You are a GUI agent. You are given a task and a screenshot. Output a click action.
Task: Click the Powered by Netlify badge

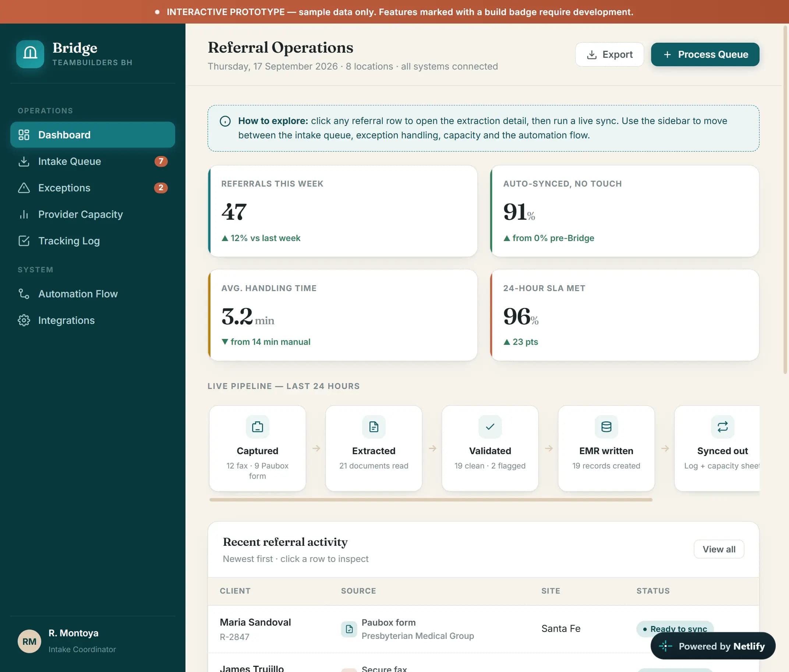[x=713, y=646]
